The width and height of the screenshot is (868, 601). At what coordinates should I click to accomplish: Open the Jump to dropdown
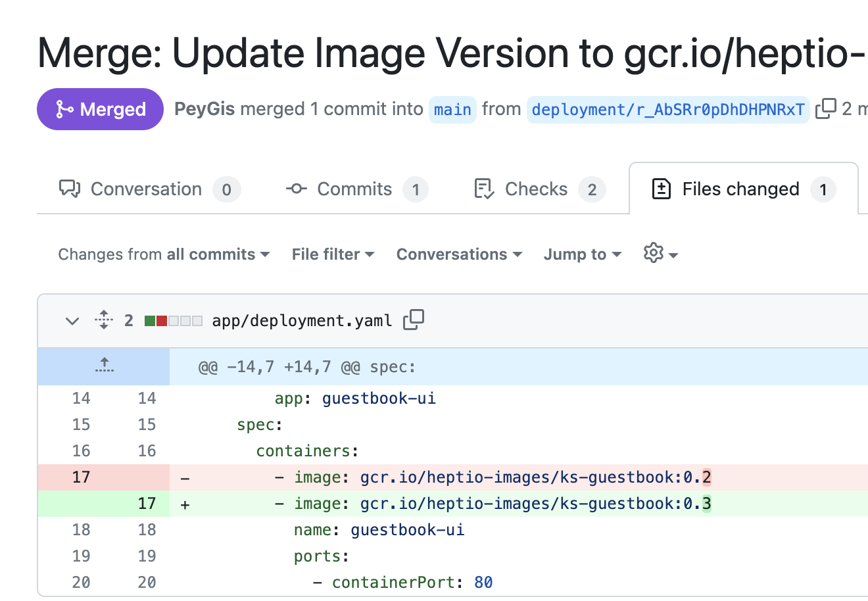(582, 254)
